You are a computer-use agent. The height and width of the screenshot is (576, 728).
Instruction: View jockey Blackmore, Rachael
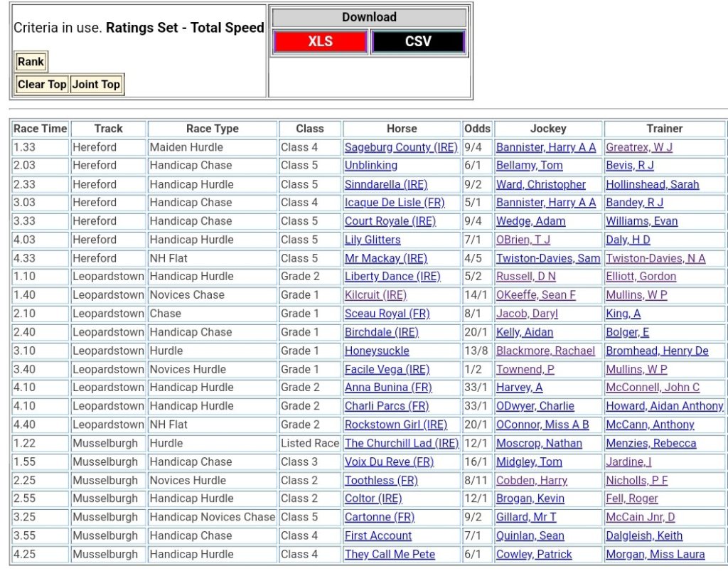coord(545,351)
